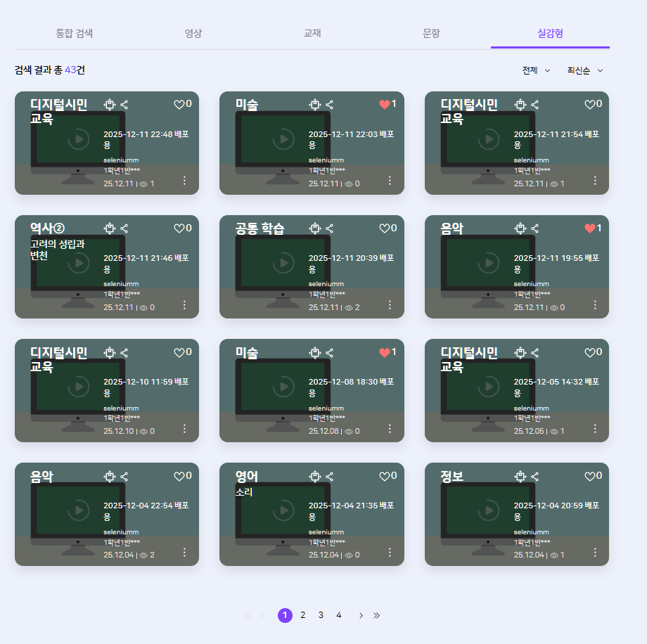
Task: Share the 음악 card distributed at 19:55
Action: [534, 228]
